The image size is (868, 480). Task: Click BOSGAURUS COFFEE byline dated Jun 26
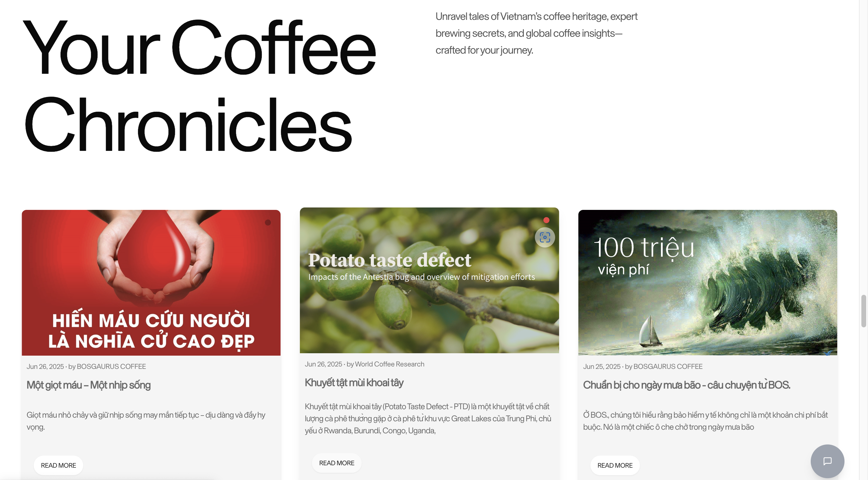(x=111, y=366)
